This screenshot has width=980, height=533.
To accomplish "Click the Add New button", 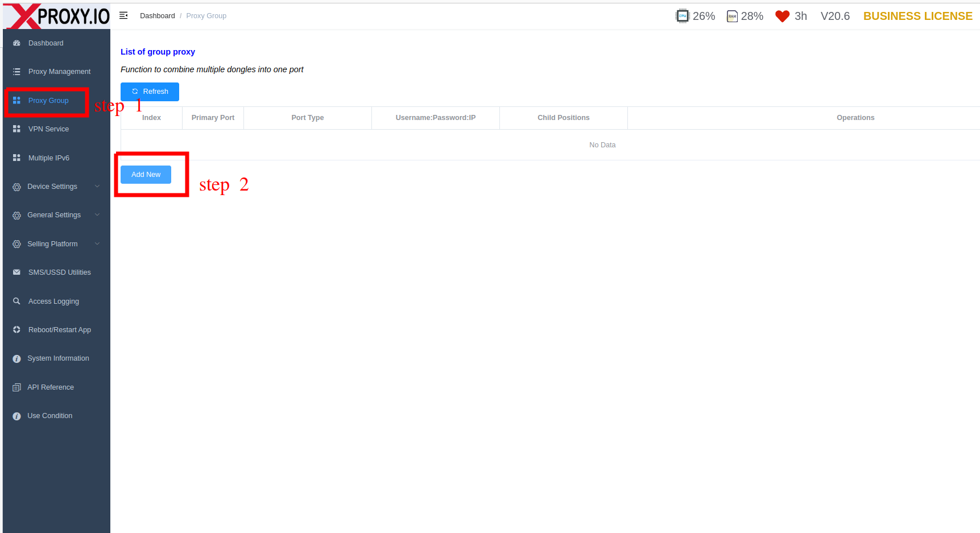I will click(146, 175).
